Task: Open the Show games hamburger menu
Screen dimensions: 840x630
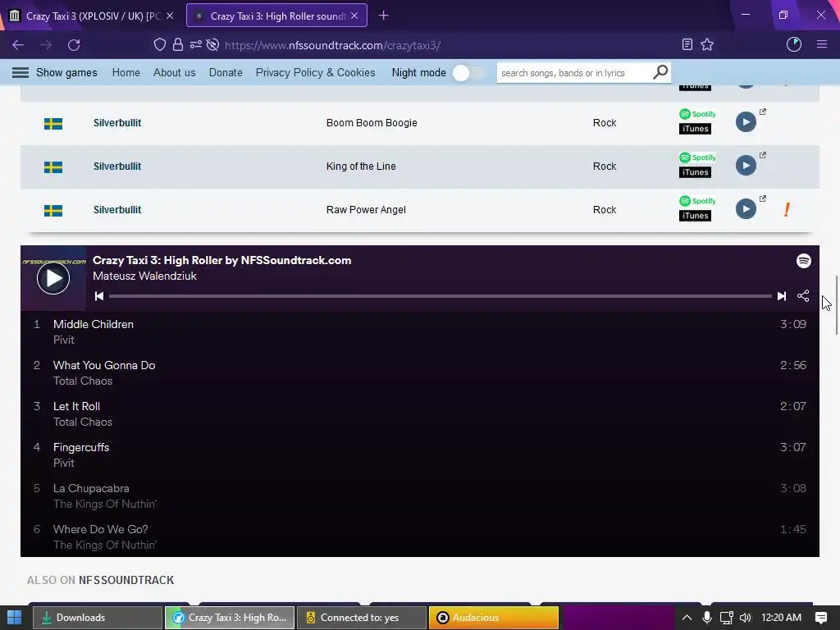Action: tap(21, 72)
